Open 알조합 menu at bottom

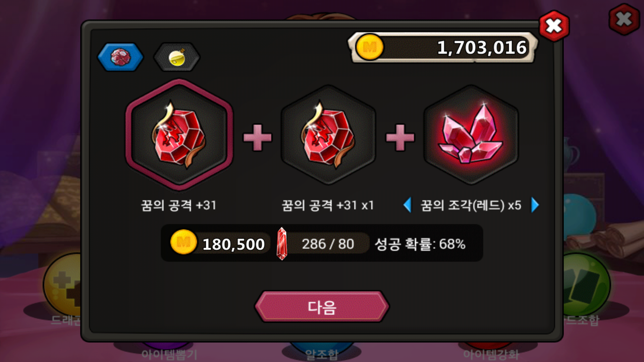tap(322, 354)
